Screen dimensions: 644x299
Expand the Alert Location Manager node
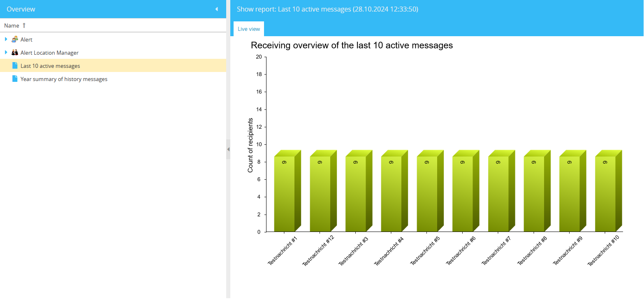(x=6, y=53)
